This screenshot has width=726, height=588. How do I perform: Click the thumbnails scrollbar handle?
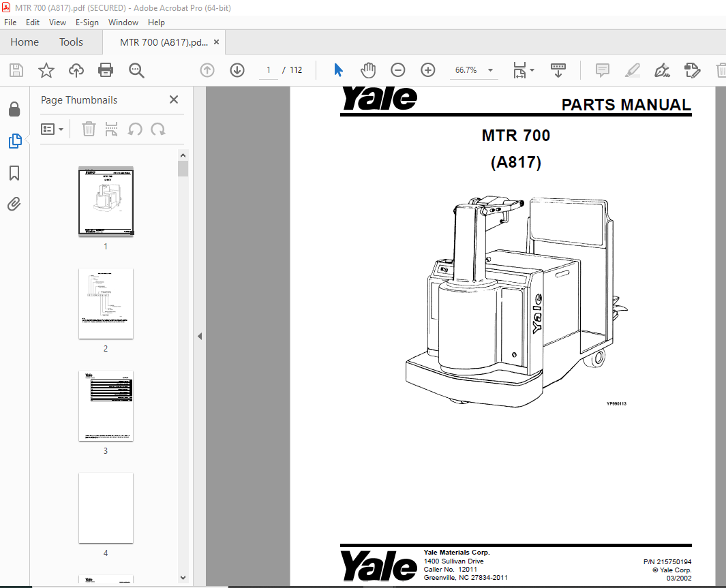[x=183, y=168]
